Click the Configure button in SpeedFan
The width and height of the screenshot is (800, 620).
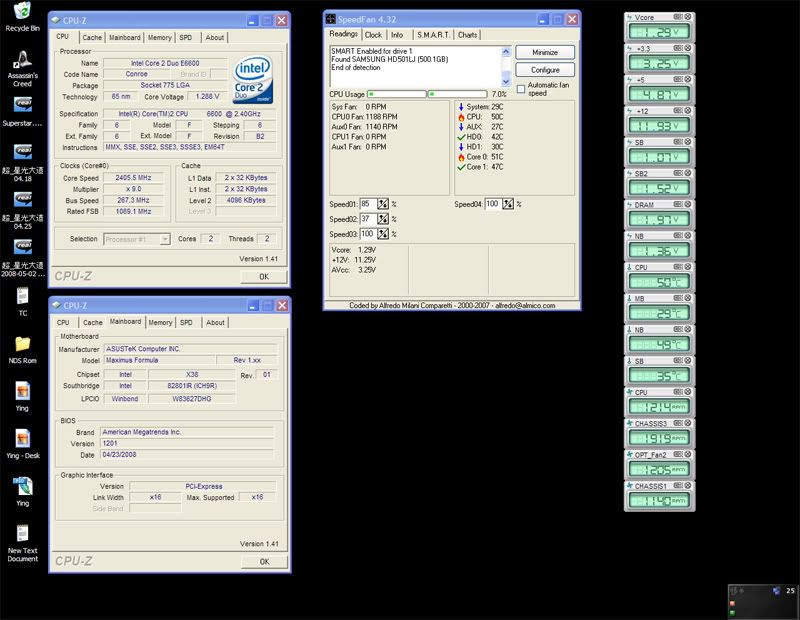(545, 70)
